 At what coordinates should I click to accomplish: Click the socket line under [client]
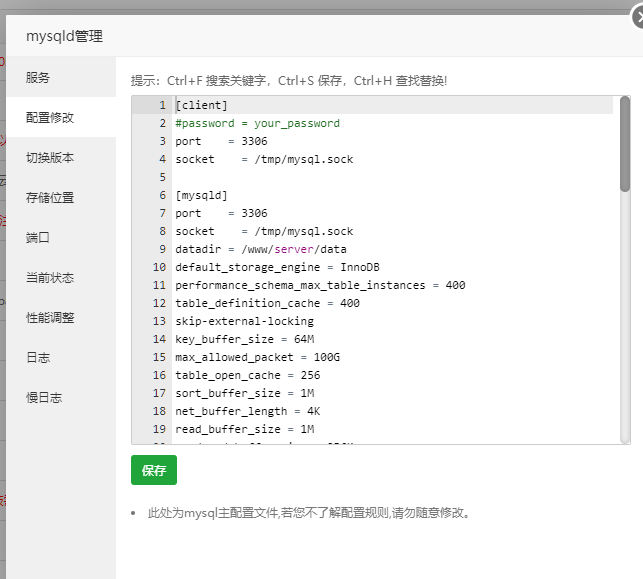coord(264,160)
